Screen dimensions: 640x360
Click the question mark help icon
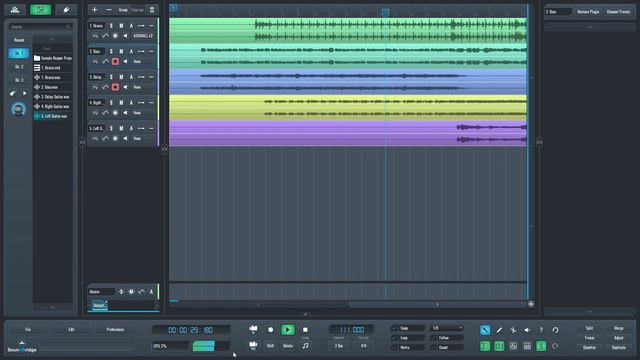click(x=541, y=330)
